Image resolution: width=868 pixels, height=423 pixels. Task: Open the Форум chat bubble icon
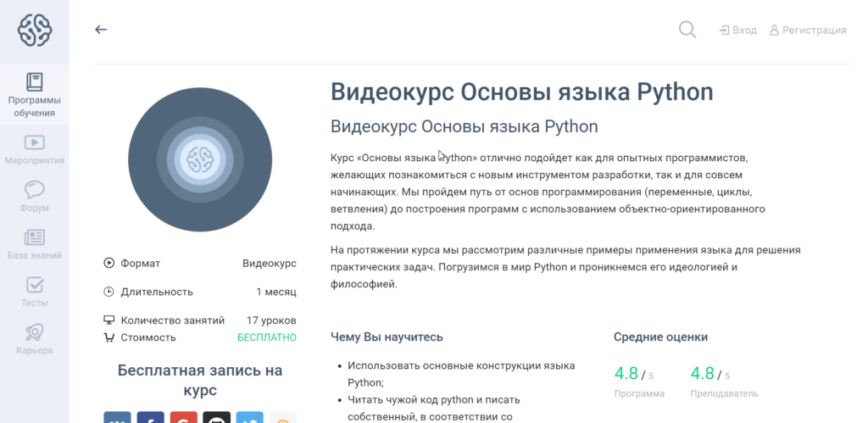(35, 197)
